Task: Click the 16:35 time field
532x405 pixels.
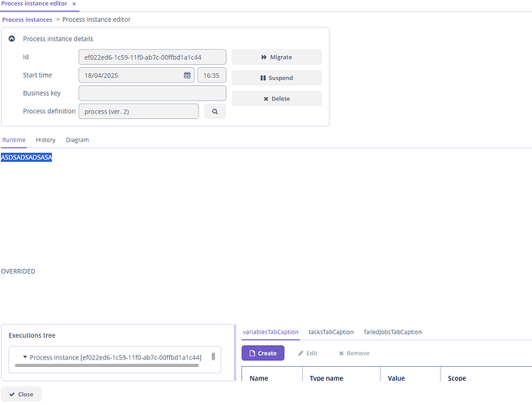Action: [211, 75]
